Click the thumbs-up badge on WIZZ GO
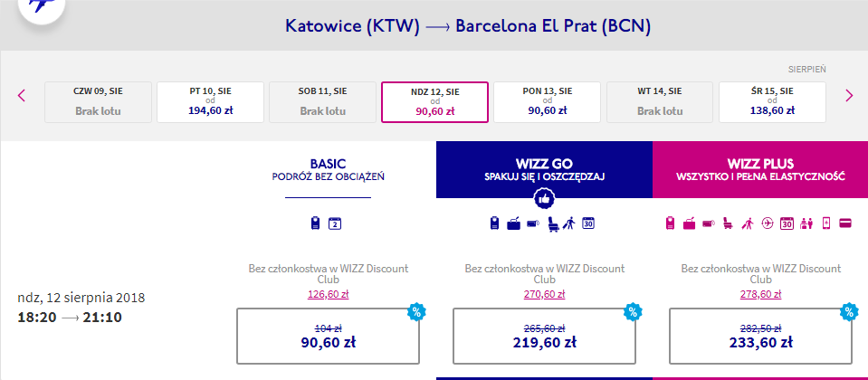The width and height of the screenshot is (868, 380). [544, 197]
